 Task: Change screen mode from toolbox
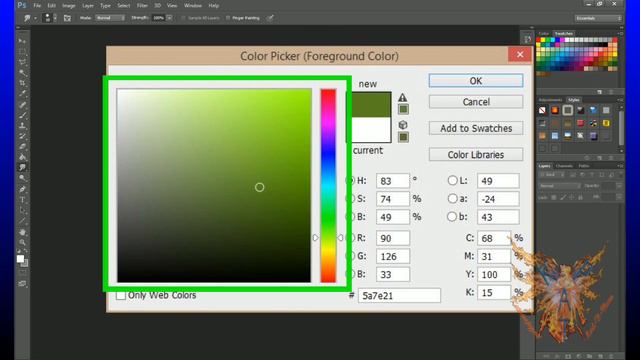(x=22, y=284)
